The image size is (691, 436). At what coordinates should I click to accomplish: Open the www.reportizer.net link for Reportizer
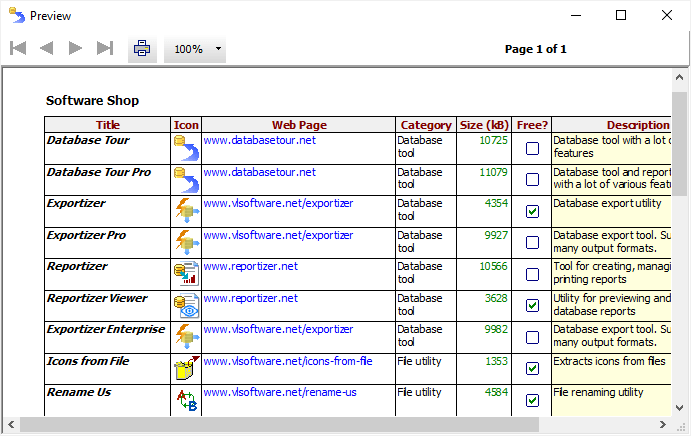pos(250,266)
